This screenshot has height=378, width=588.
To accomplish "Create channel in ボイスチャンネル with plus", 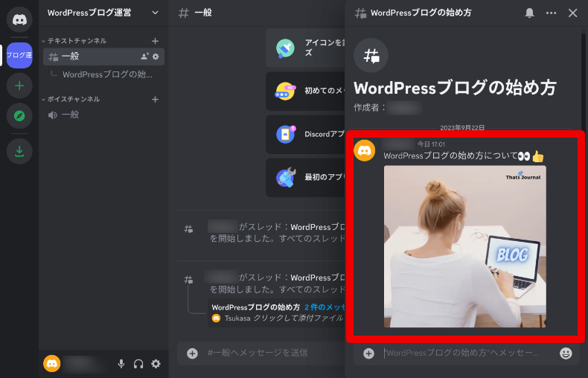I will pos(156,100).
